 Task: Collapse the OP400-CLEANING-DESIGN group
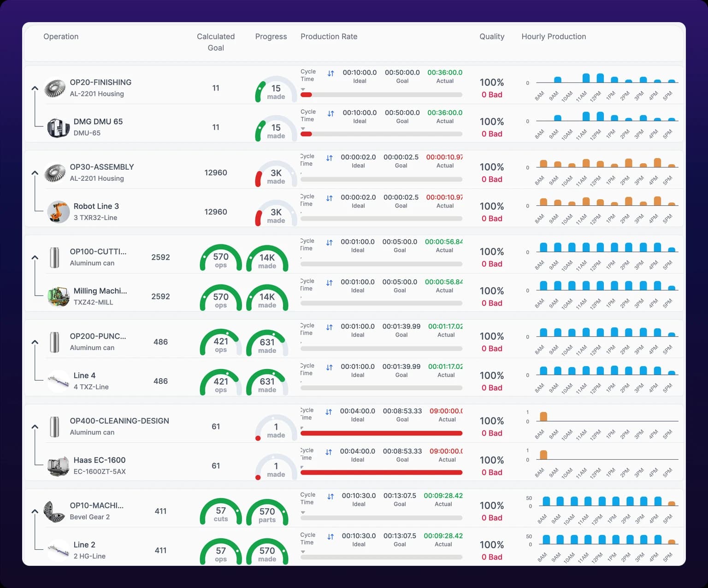[x=35, y=427]
